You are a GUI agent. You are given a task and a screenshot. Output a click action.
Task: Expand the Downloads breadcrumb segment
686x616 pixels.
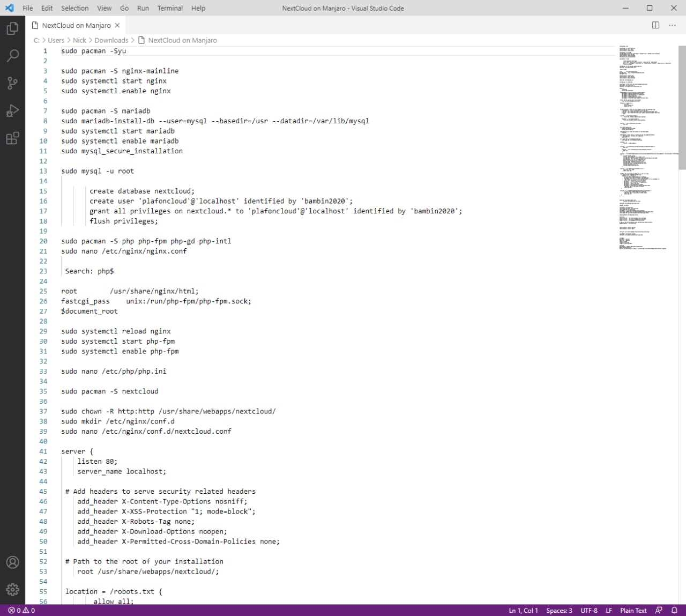[111, 40]
